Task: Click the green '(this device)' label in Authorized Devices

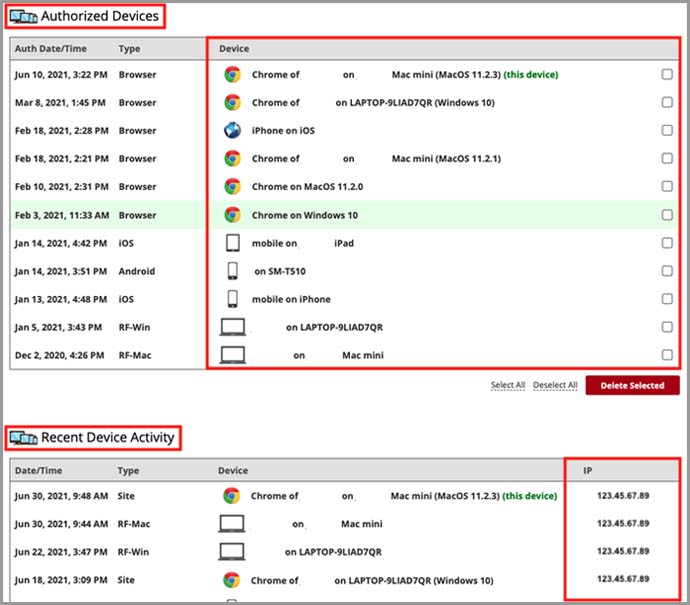Action: tap(531, 74)
